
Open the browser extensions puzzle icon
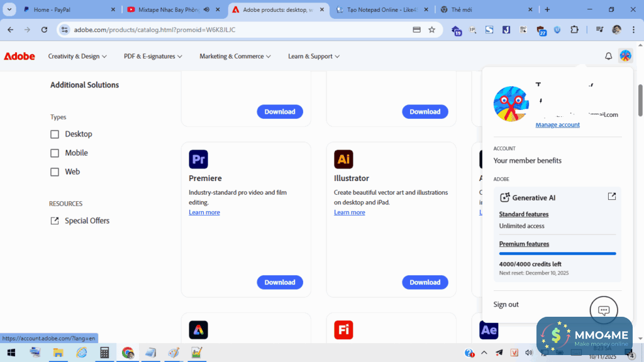pos(574,30)
